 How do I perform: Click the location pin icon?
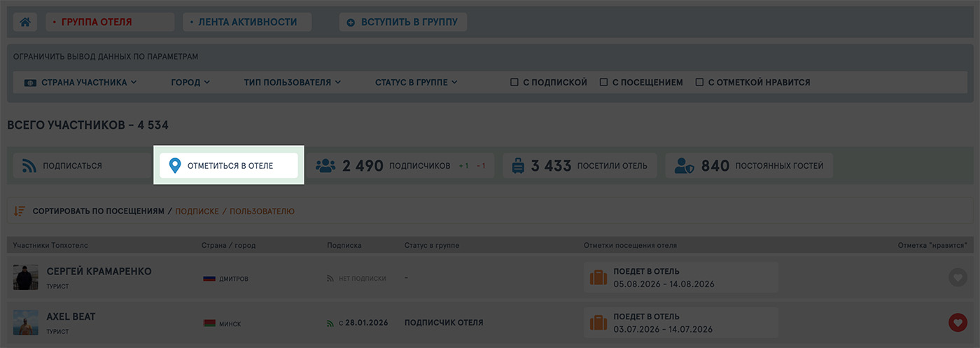(x=175, y=166)
